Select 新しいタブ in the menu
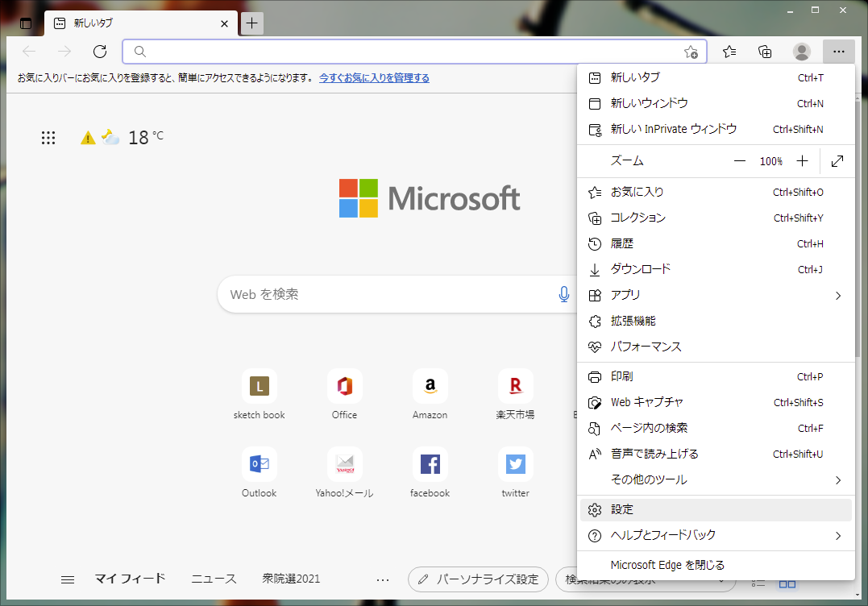Image resolution: width=868 pixels, height=606 pixels. [x=716, y=77]
